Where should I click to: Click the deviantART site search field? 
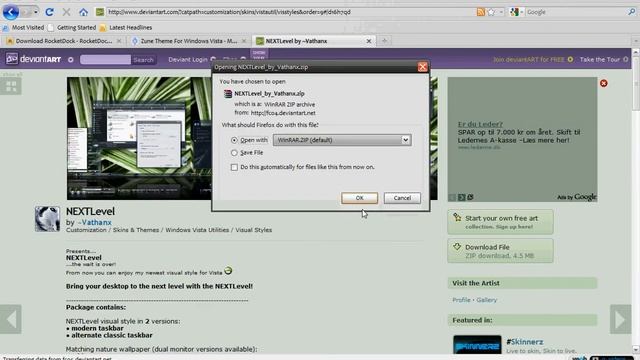point(105,60)
